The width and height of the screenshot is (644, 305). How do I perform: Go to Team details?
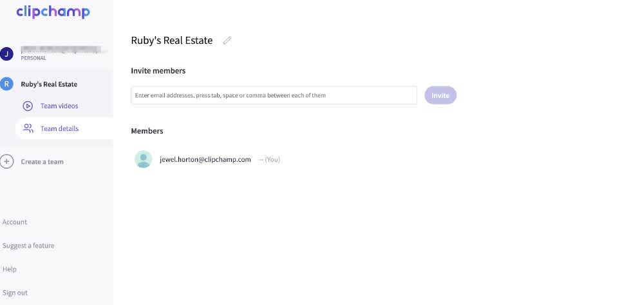click(x=59, y=129)
